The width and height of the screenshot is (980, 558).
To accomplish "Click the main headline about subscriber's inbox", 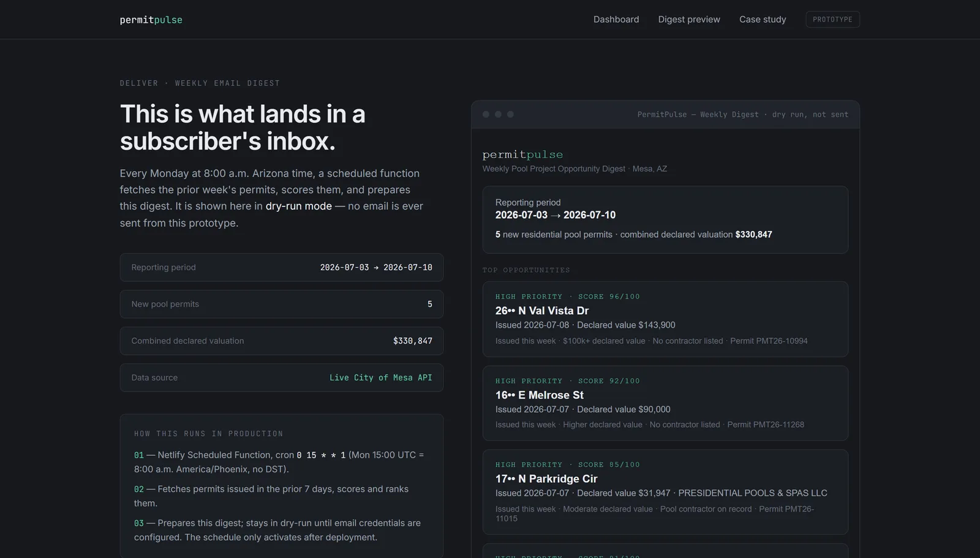I will pyautogui.click(x=243, y=127).
